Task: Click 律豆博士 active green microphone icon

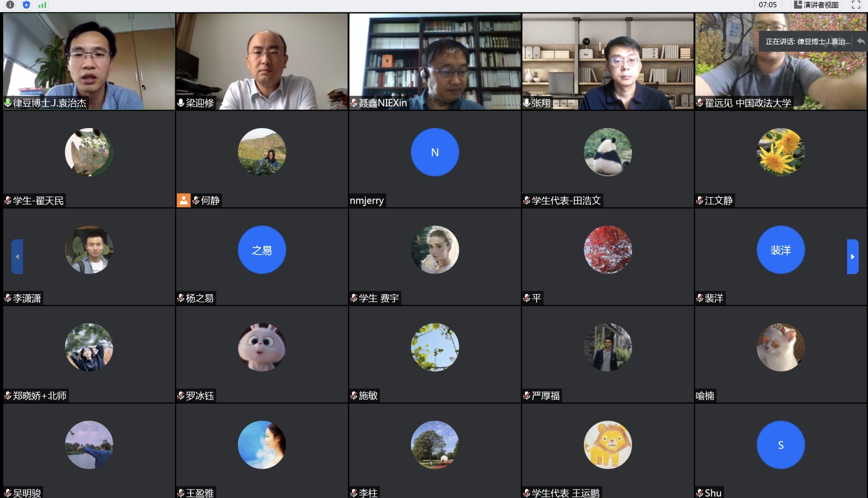Action: [8, 103]
